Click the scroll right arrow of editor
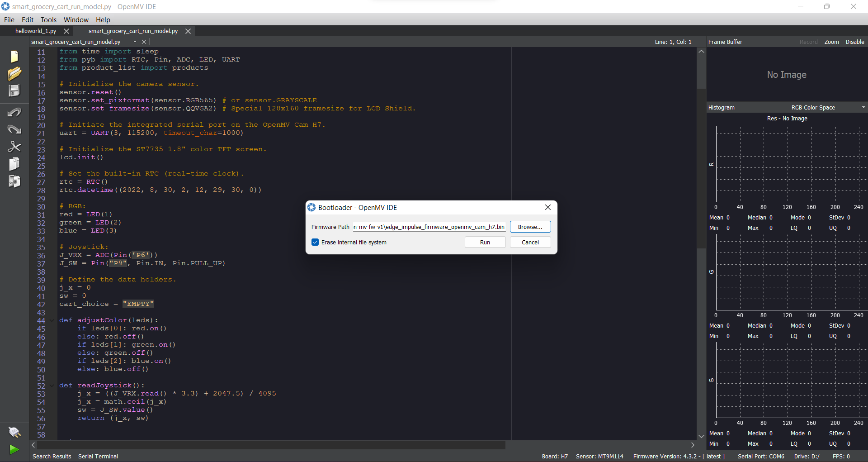Screen dimensions: 868x462 coord(693,445)
